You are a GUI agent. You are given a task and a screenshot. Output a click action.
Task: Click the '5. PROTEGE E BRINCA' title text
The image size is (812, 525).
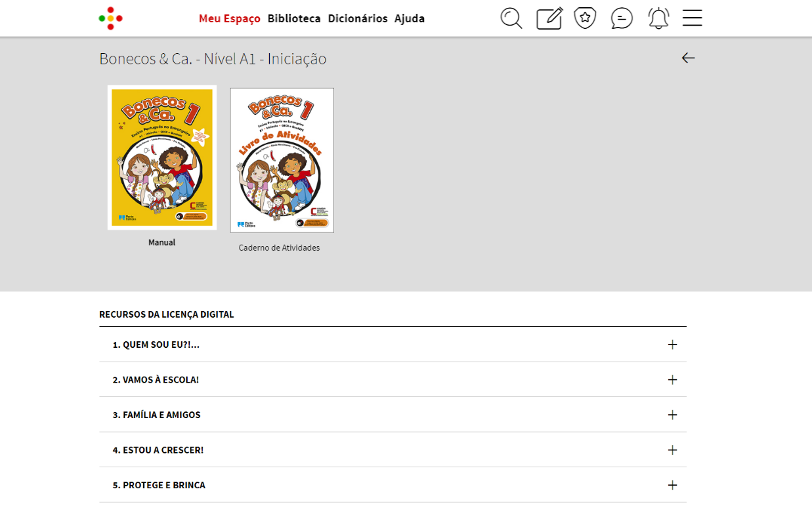click(x=159, y=485)
